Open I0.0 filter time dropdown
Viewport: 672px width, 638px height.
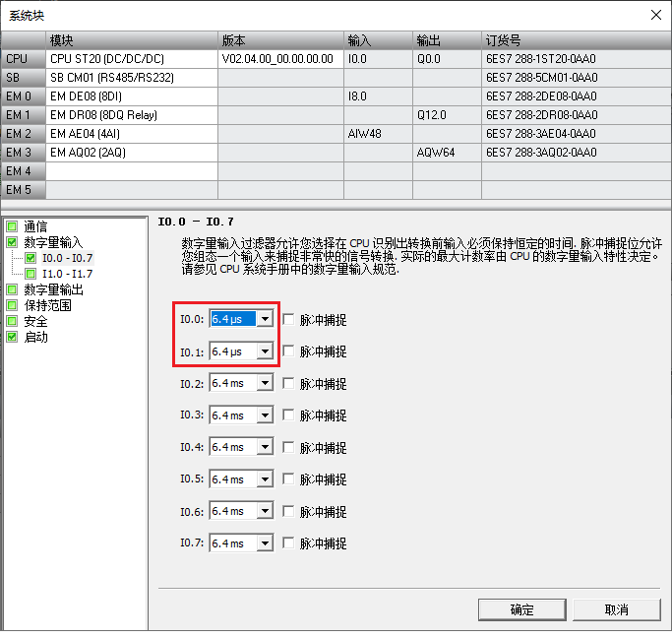[x=265, y=319]
